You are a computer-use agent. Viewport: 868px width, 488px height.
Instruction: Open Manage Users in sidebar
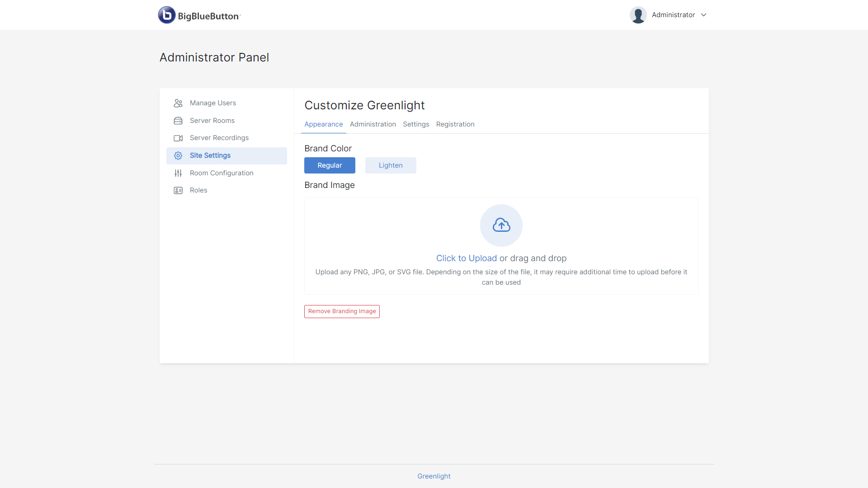click(226, 103)
